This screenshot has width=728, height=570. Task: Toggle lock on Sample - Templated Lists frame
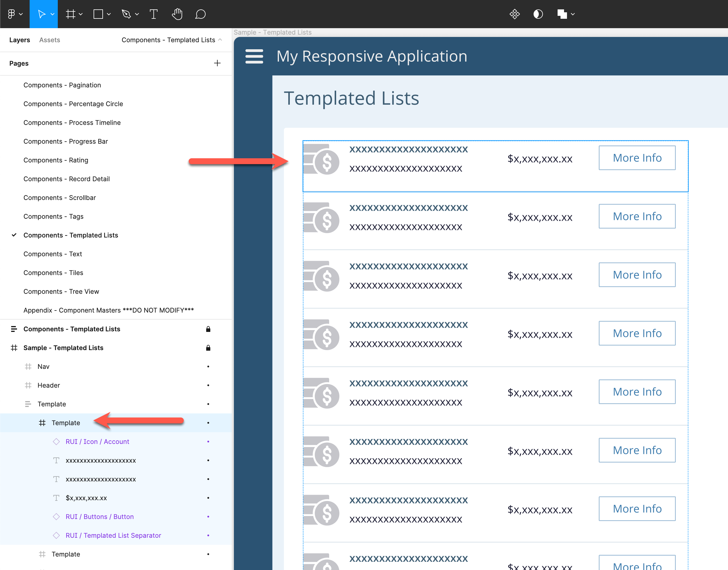tap(208, 348)
